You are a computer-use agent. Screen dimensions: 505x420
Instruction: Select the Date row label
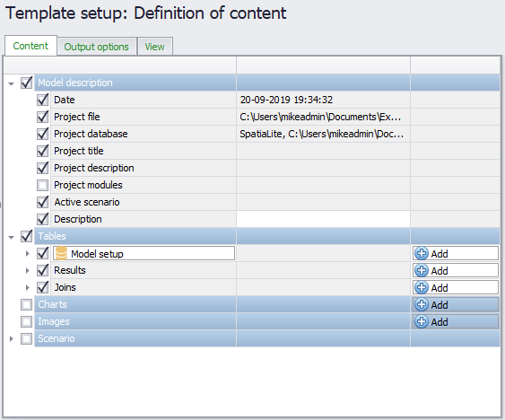click(x=65, y=100)
